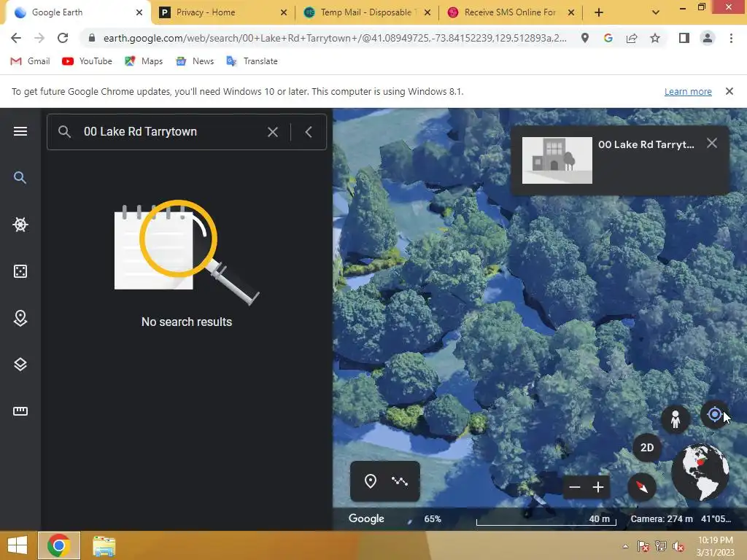
Task: Open Gmail bookmark
Action: click(31, 61)
